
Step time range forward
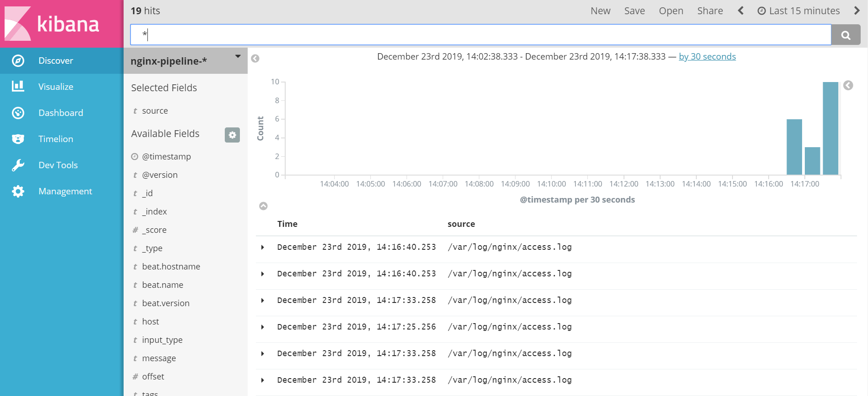click(857, 11)
